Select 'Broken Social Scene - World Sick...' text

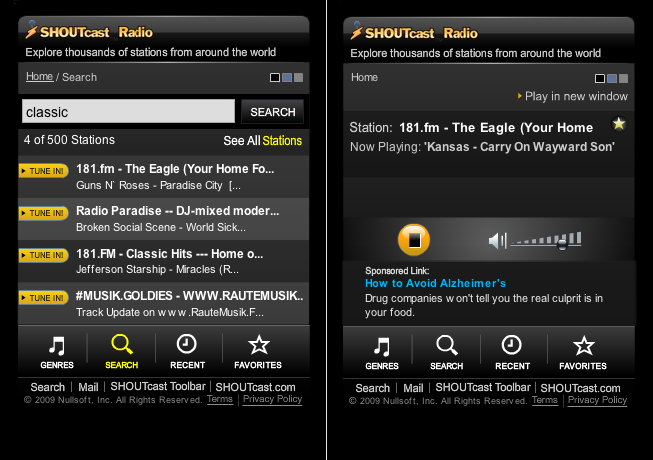(x=161, y=227)
